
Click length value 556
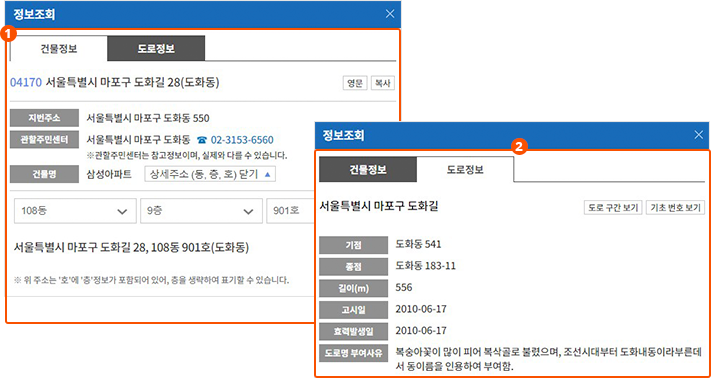pos(404,287)
